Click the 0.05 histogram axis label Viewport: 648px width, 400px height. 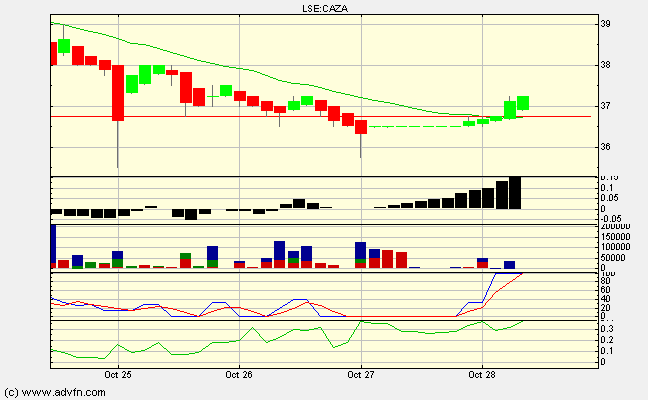[610, 198]
